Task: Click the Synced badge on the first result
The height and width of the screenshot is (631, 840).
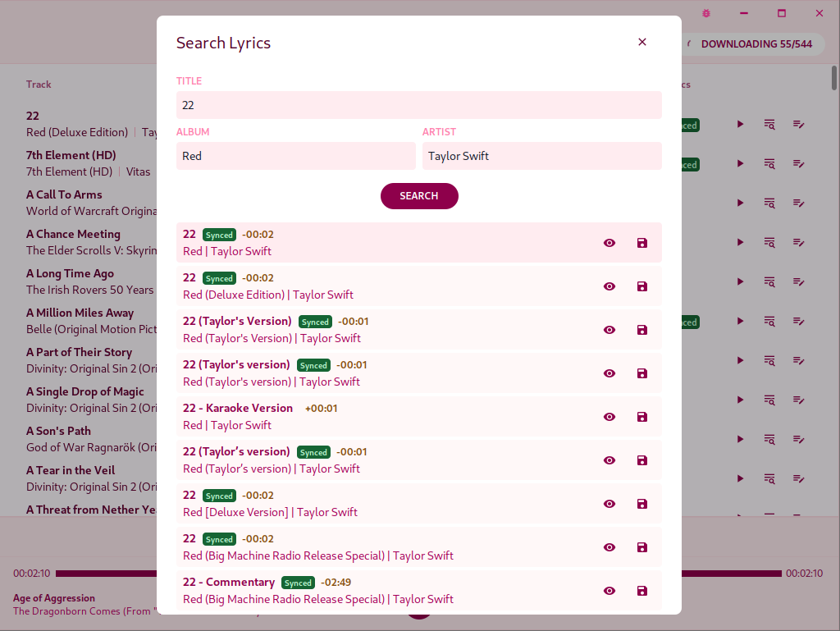Action: (218, 234)
